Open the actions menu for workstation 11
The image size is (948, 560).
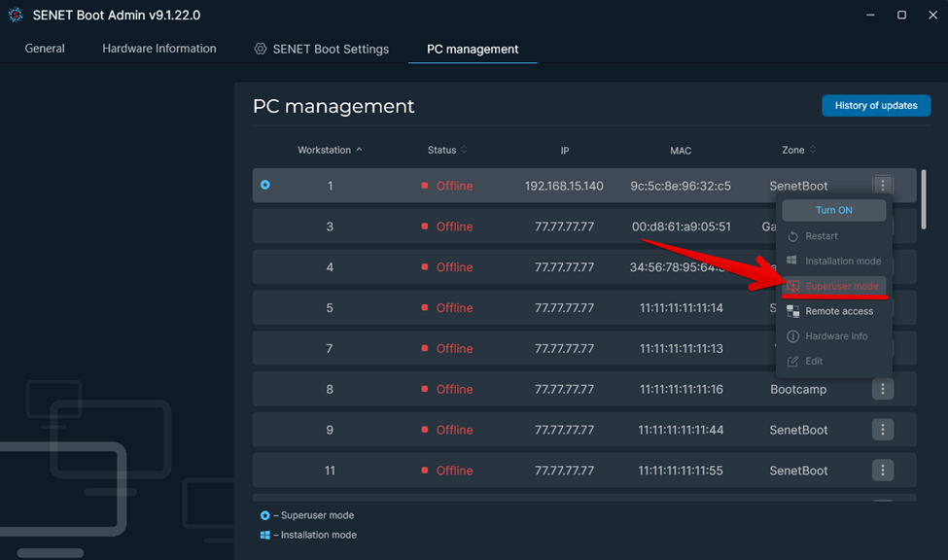[x=882, y=470]
